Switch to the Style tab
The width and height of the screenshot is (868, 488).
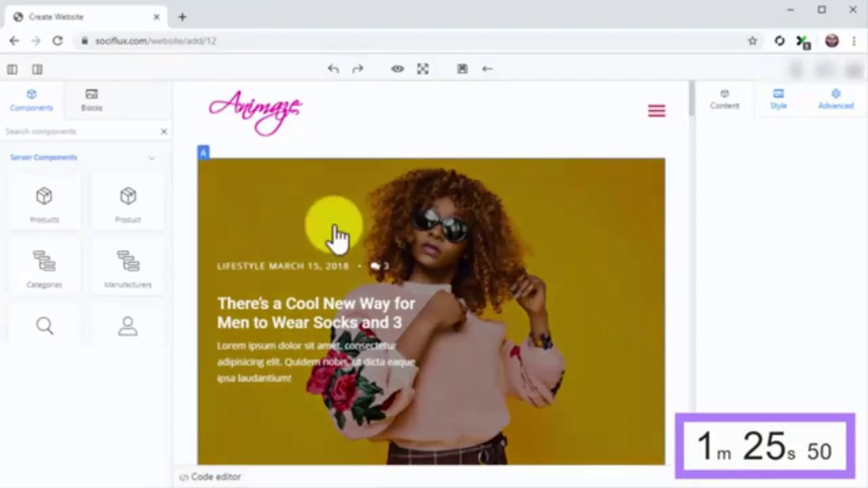coord(778,99)
